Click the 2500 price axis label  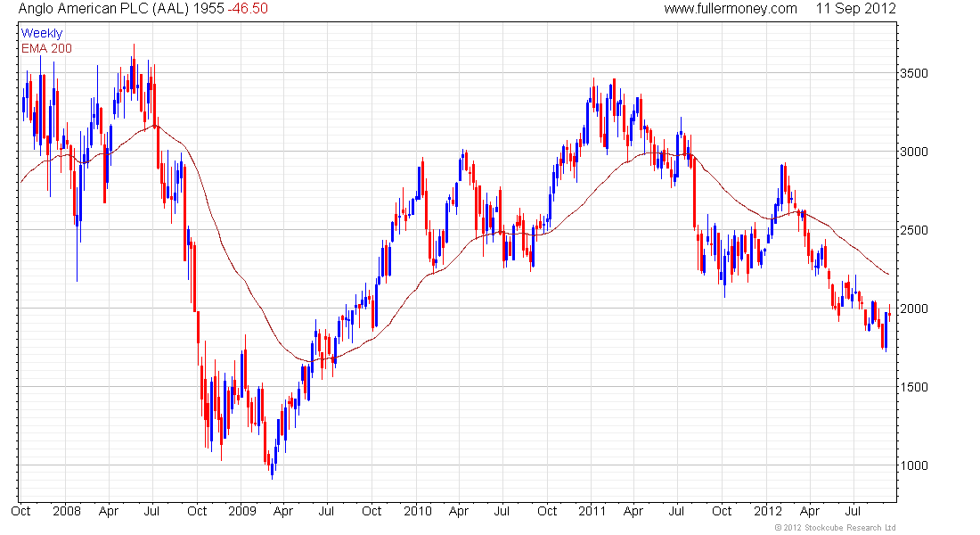(913, 230)
